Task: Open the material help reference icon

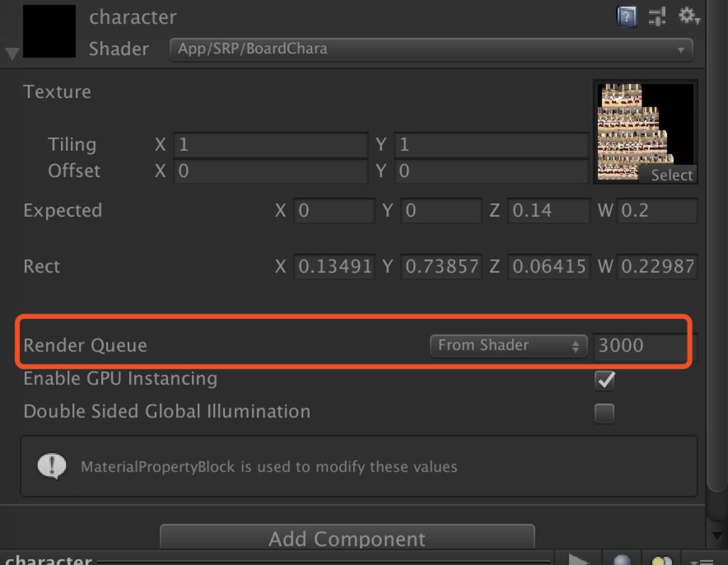Action: point(626,16)
